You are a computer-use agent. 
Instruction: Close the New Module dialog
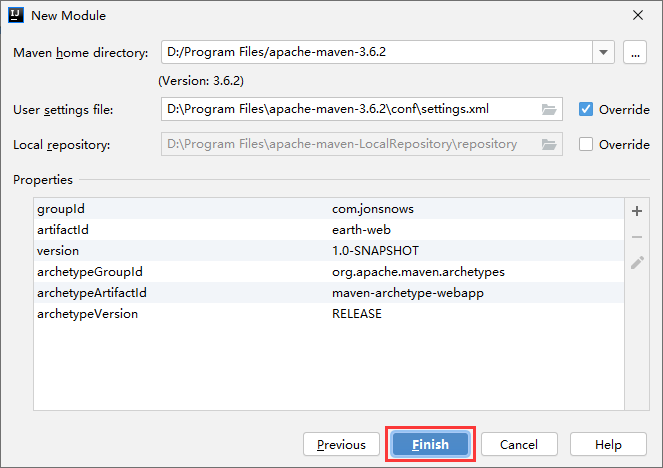[x=638, y=15]
